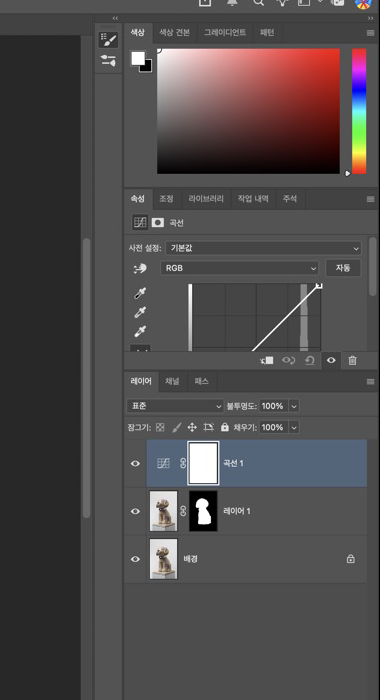
Task: View the previous state of the adjustment
Action: [289, 361]
